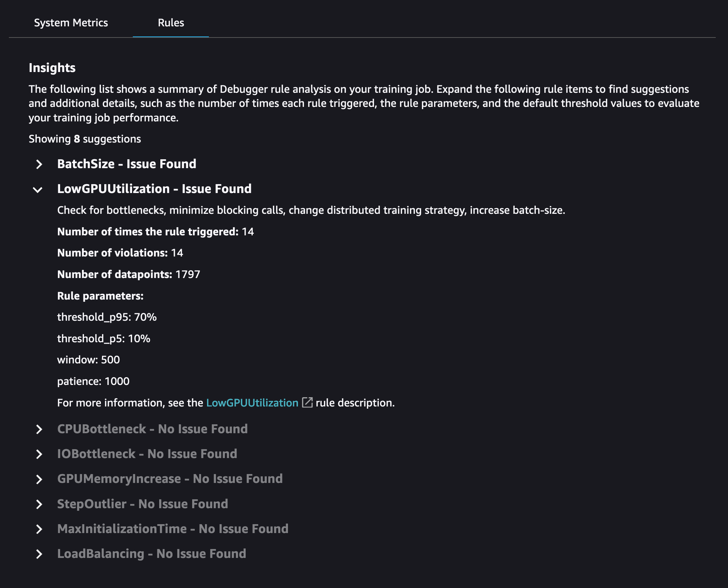Click the 'threshold_p5: 10%' parameter
The width and height of the screenshot is (728, 588).
[x=104, y=339]
